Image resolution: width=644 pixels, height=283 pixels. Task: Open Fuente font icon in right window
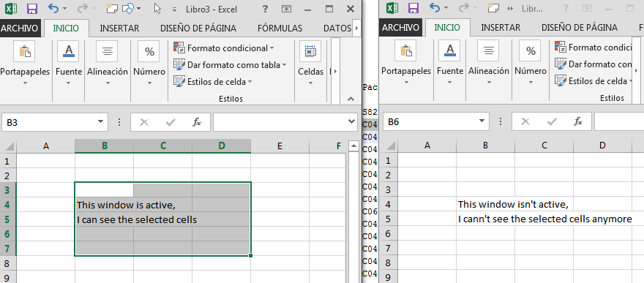449,50
